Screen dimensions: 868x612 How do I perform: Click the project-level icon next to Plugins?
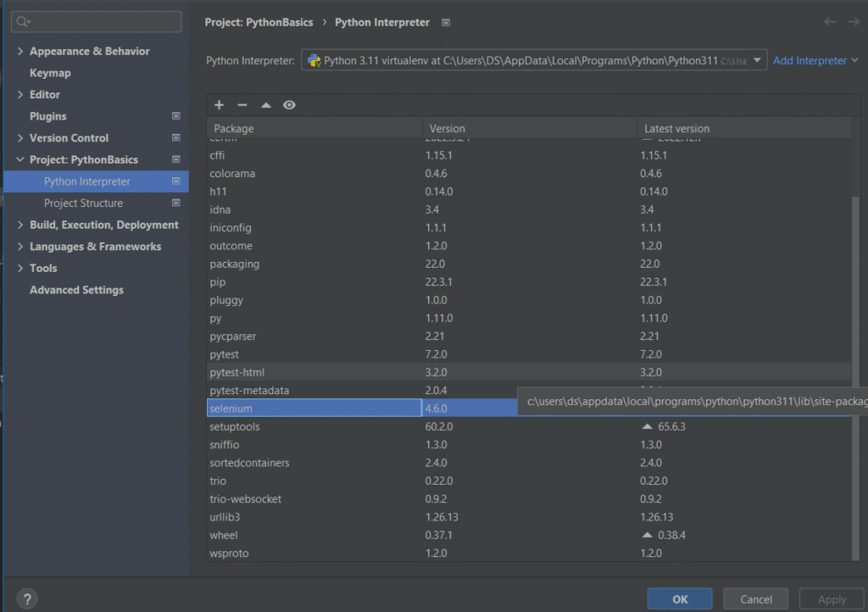[x=176, y=116]
